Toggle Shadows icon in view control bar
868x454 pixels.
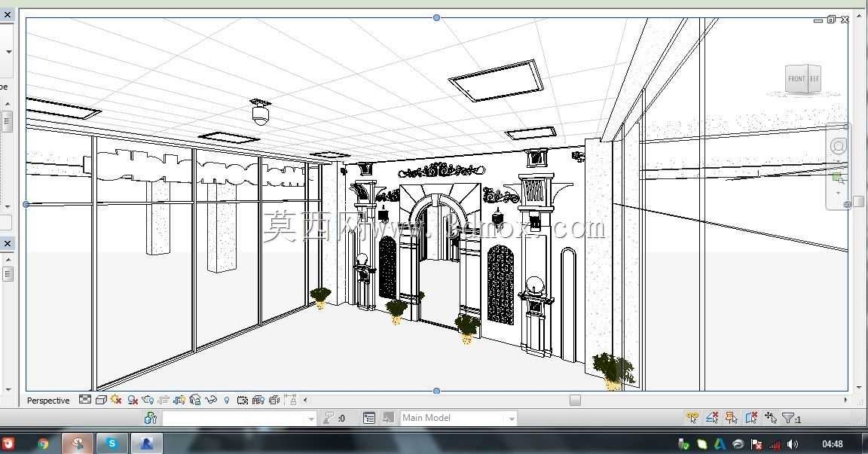133,400
